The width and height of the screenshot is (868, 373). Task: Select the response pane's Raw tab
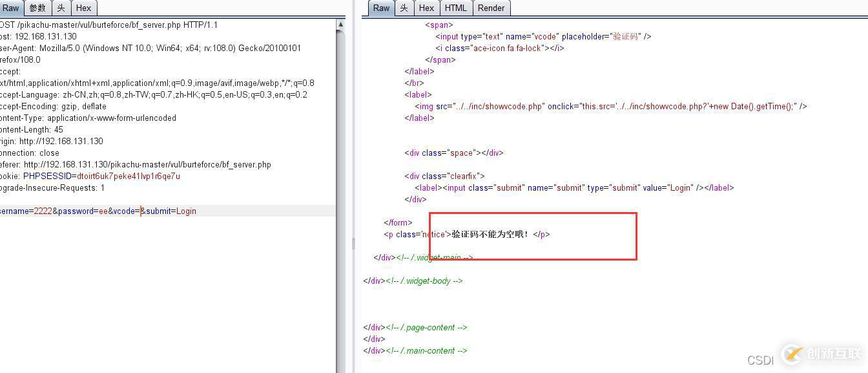(381, 8)
